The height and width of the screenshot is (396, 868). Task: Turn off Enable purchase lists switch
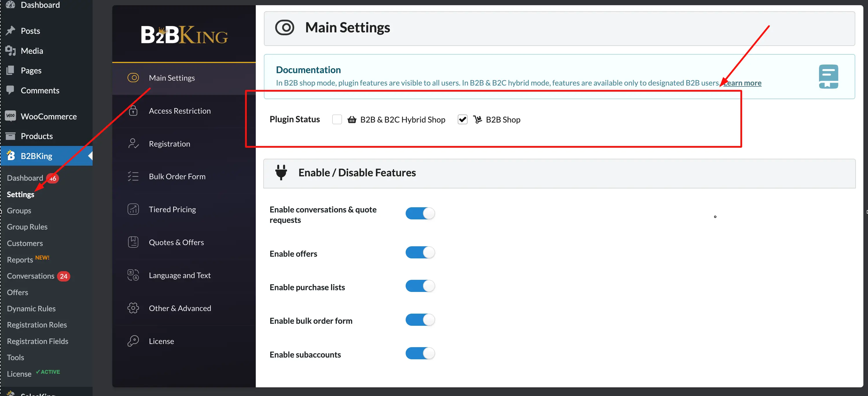420,286
